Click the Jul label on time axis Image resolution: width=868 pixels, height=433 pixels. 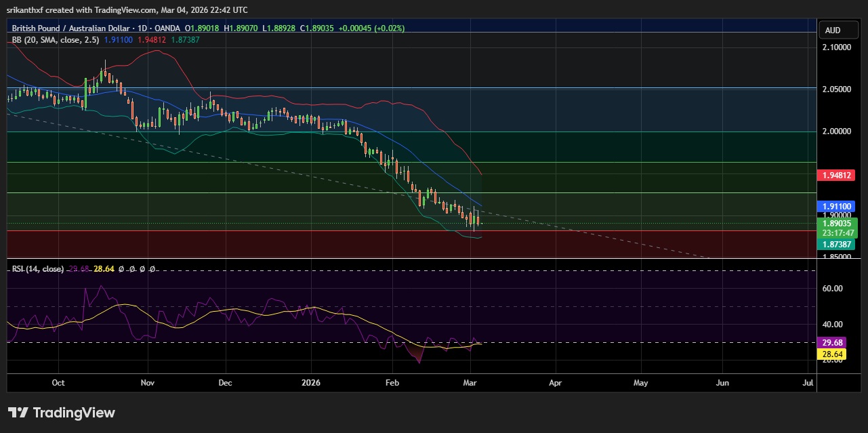coord(808,383)
